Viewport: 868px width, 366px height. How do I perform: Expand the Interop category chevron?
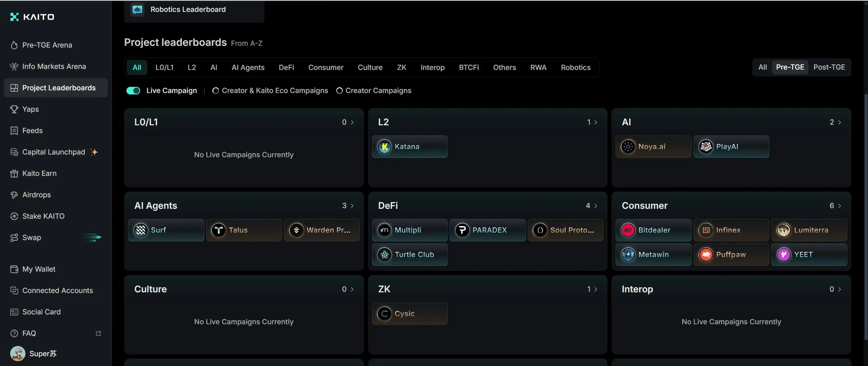tap(840, 289)
